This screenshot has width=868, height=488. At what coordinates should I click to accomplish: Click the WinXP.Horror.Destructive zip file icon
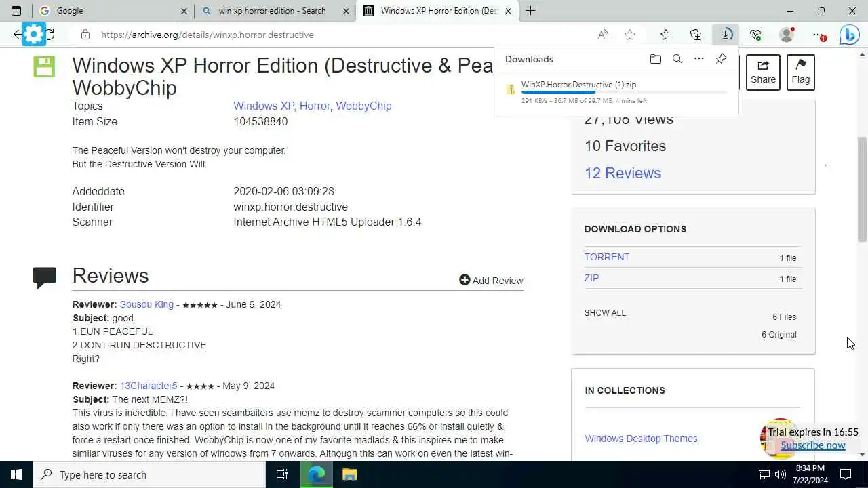[x=511, y=89]
